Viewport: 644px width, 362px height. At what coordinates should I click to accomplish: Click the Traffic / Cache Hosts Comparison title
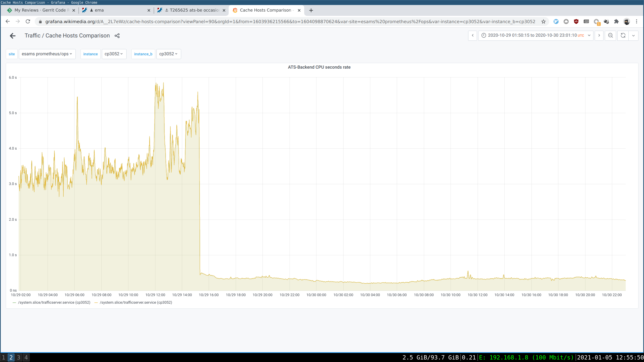pos(67,35)
